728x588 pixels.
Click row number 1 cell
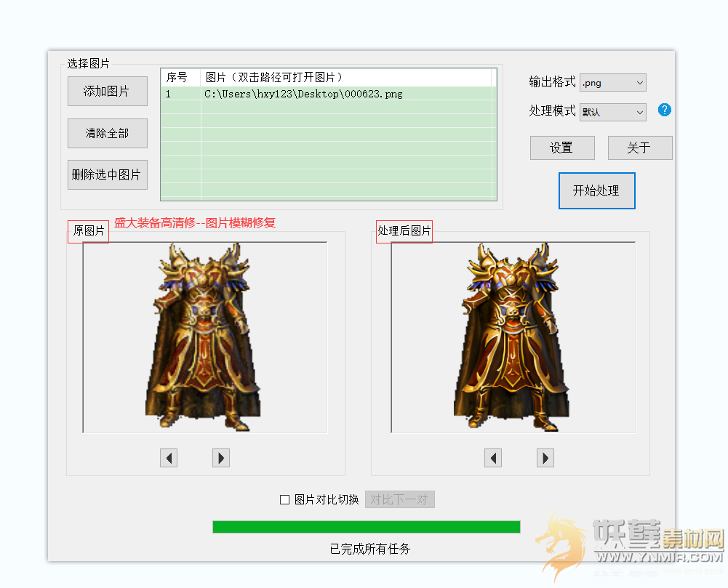coord(181,94)
